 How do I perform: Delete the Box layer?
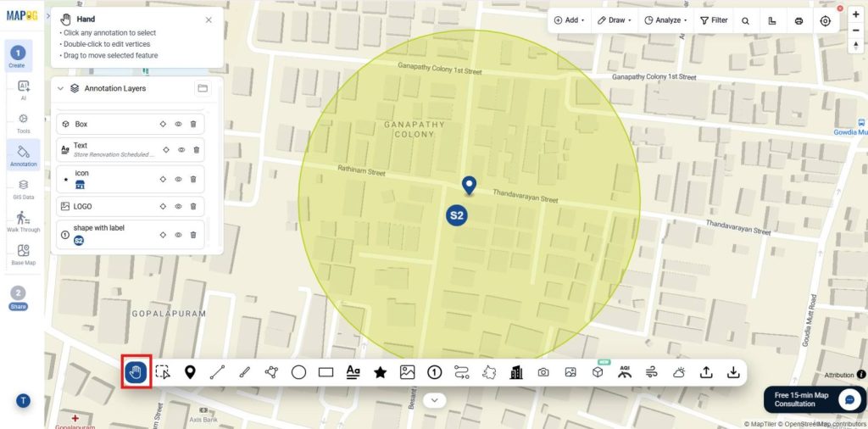(193, 124)
